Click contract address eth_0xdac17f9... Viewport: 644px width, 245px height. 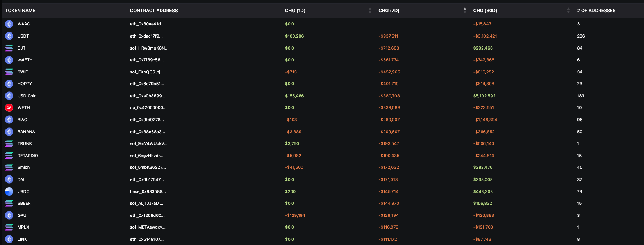(x=146, y=36)
